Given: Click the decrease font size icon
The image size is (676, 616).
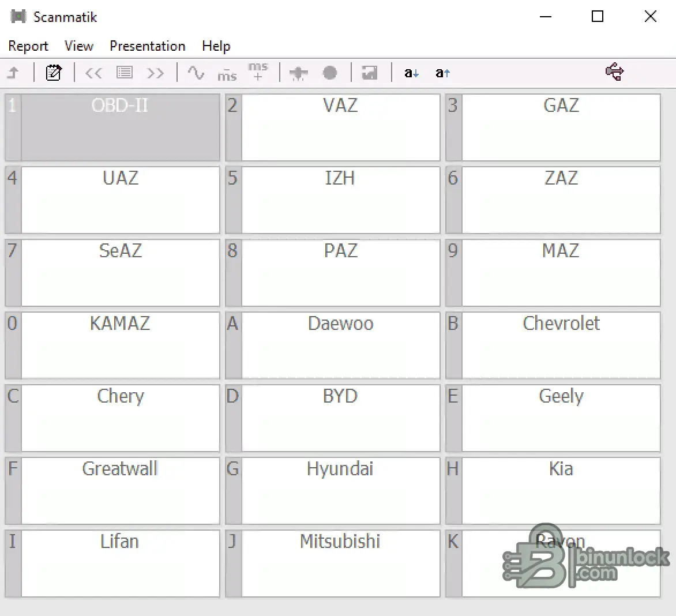Looking at the screenshot, I should click(411, 73).
